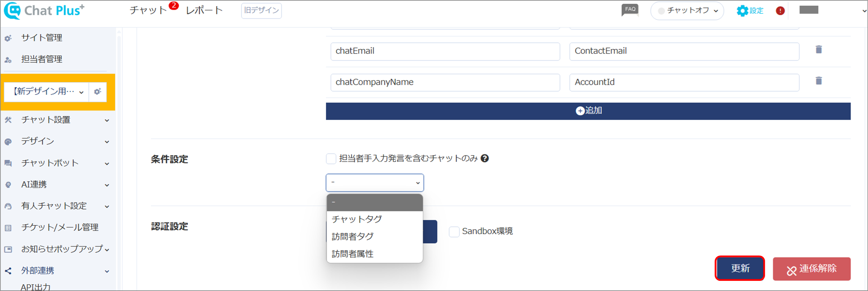The height and width of the screenshot is (291, 868).
Task: Open API出力 under 外部連携
Action: tap(35, 287)
